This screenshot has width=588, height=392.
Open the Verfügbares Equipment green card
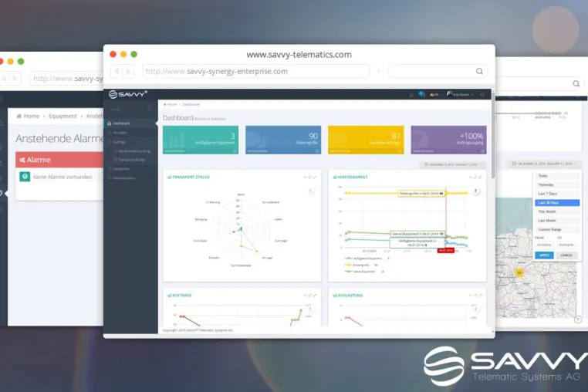pyautogui.click(x=201, y=140)
